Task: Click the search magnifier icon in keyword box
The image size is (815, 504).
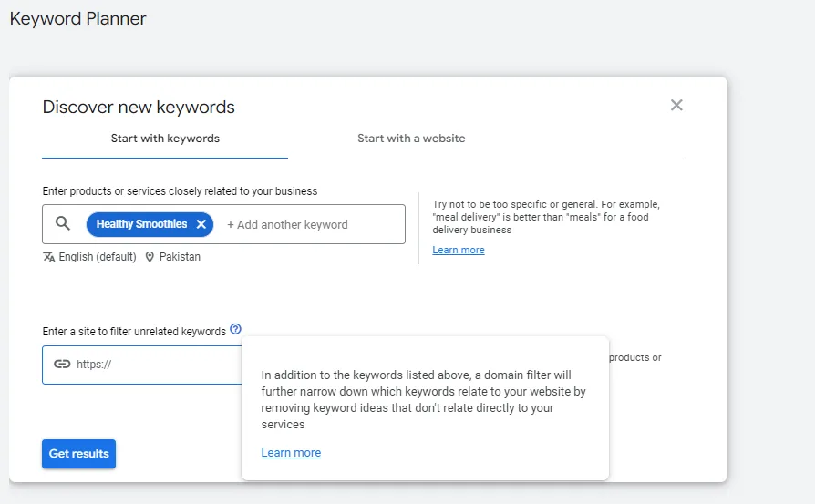Action: [x=63, y=224]
